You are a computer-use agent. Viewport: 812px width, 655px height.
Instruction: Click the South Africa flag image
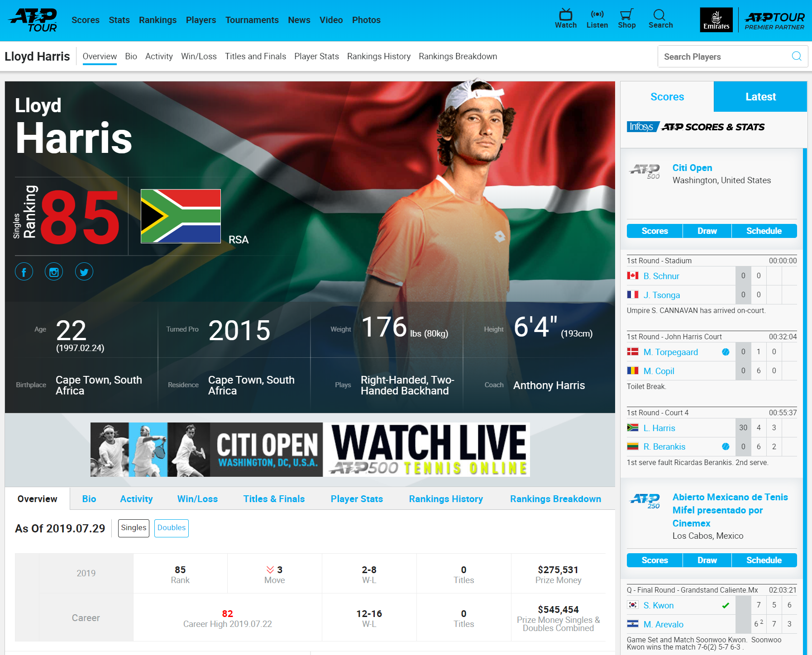181,216
